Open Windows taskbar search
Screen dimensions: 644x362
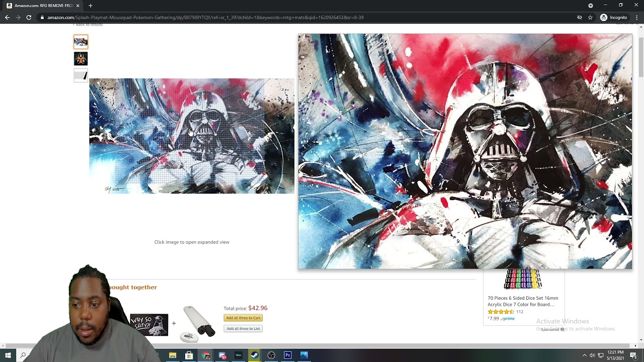point(23,355)
